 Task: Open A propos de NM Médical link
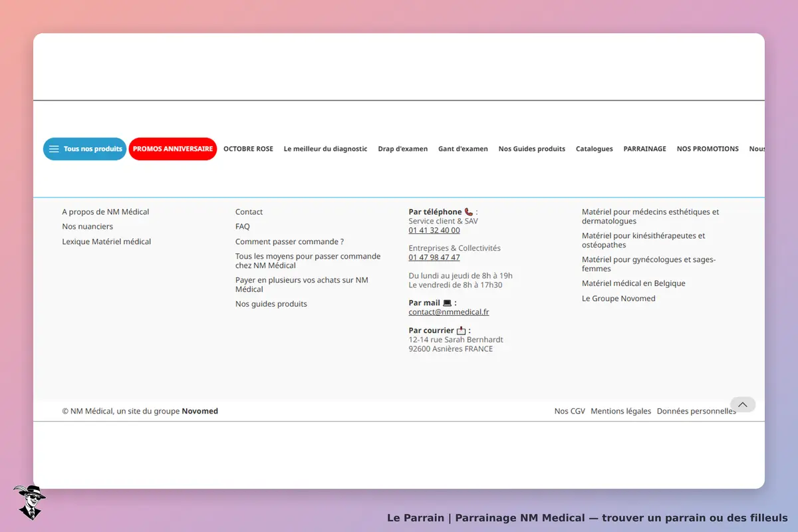(106, 212)
